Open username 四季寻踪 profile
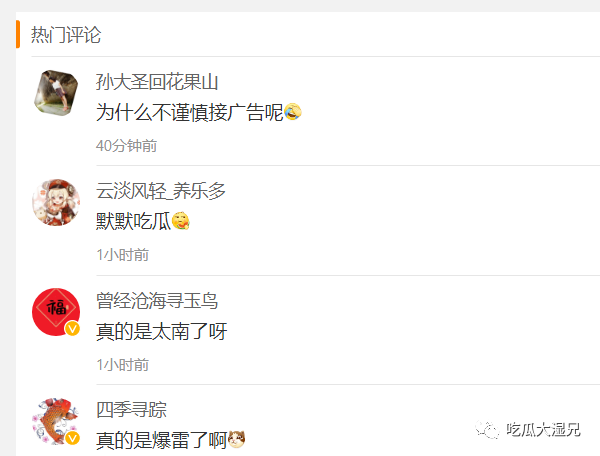600x456 pixels. pyautogui.click(x=131, y=410)
